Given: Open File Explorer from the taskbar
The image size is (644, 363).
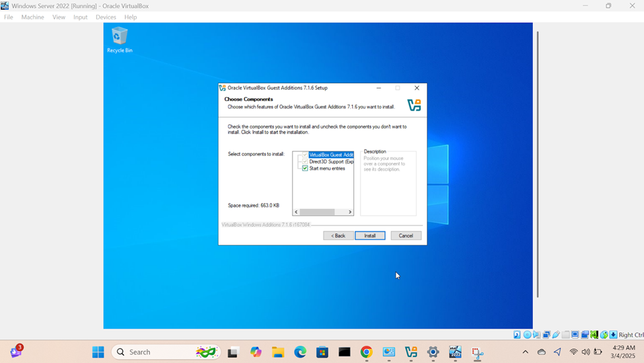Looking at the screenshot, I should pos(278,352).
